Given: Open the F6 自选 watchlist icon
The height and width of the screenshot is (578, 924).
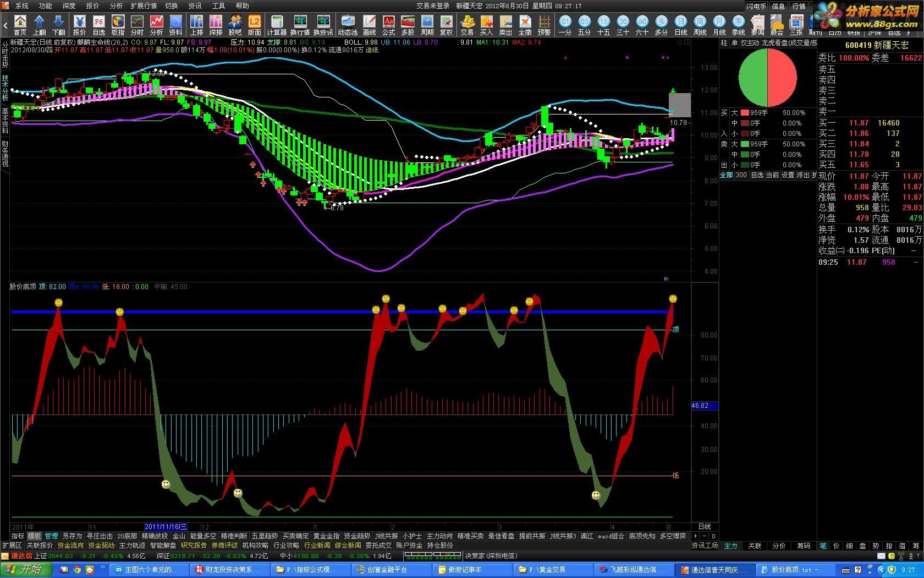Looking at the screenshot, I should click(x=98, y=25).
